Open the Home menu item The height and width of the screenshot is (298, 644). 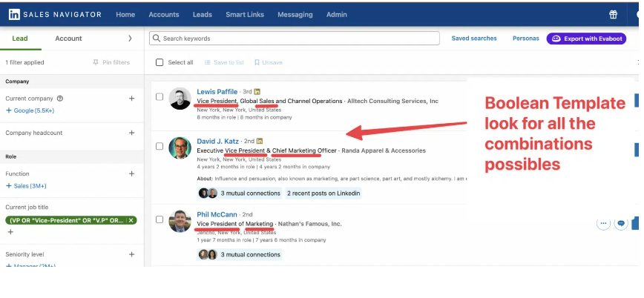click(125, 14)
